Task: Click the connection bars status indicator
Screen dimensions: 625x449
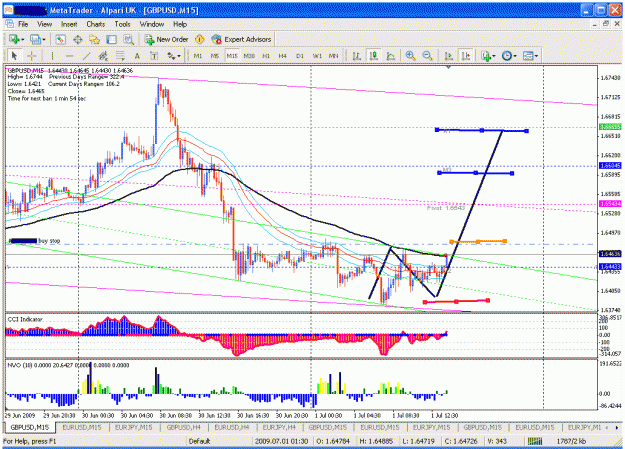Action: 535,441
